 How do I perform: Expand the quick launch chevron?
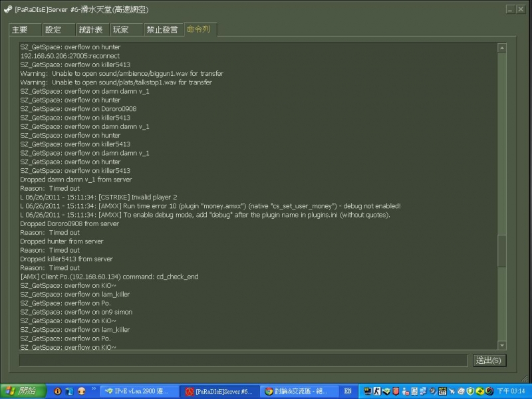pos(93,391)
